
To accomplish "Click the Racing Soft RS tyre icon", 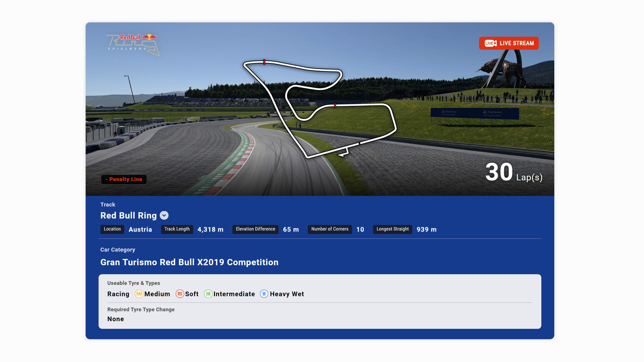I will click(x=180, y=294).
